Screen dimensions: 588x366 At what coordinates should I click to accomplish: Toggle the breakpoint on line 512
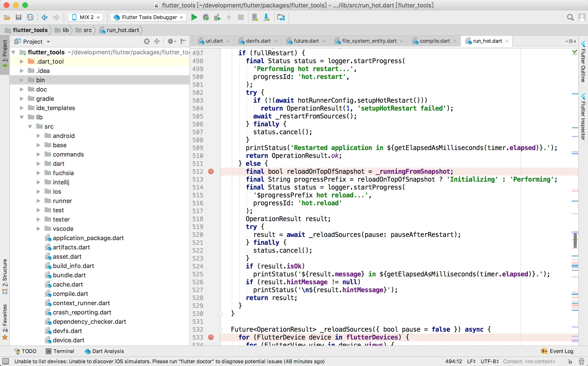point(211,171)
